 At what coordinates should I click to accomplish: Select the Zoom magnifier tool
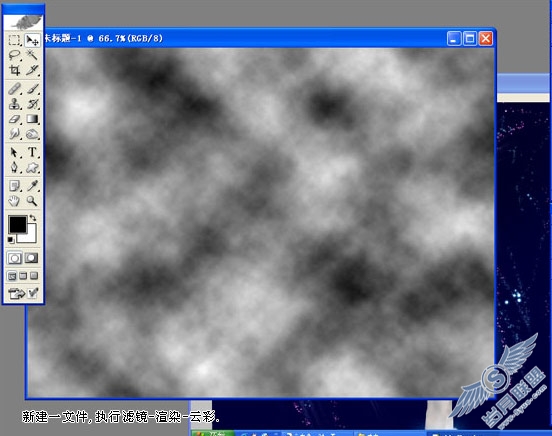[32, 201]
